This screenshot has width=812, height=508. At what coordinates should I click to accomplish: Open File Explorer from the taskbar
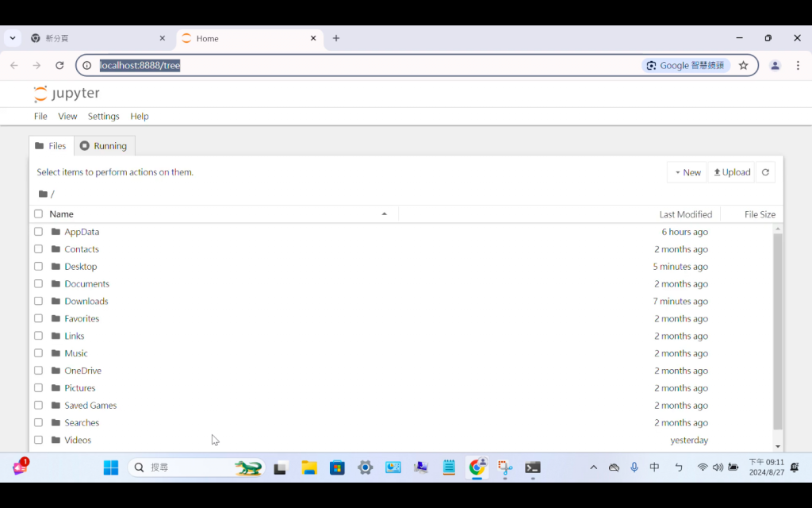(309, 468)
